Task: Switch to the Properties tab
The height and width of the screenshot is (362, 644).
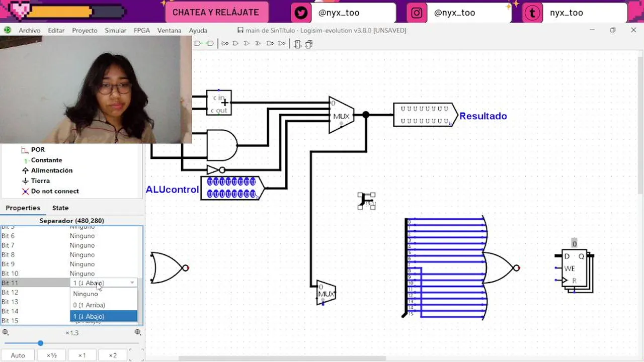Action: point(23,208)
